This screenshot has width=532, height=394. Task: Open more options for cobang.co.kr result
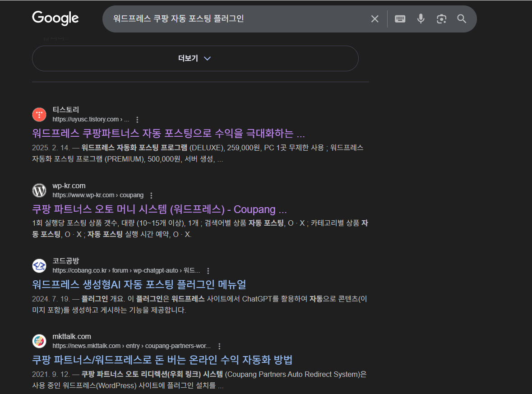tap(208, 271)
